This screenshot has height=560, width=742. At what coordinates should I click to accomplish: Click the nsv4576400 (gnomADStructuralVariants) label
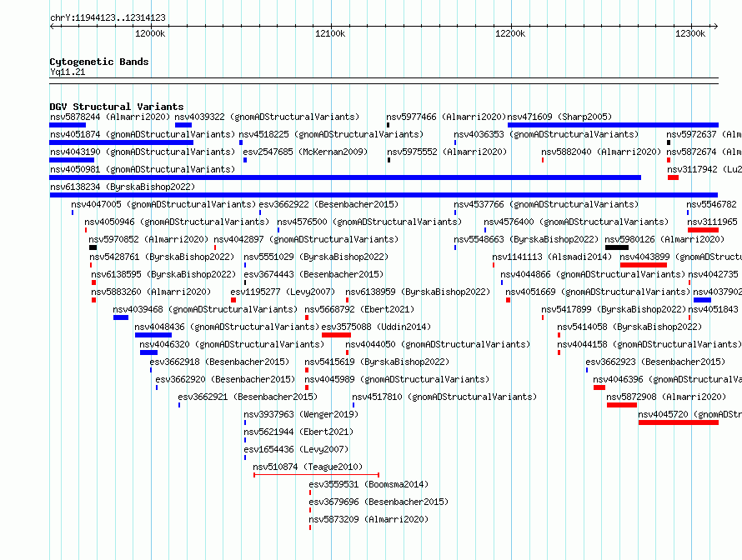[x=576, y=222]
